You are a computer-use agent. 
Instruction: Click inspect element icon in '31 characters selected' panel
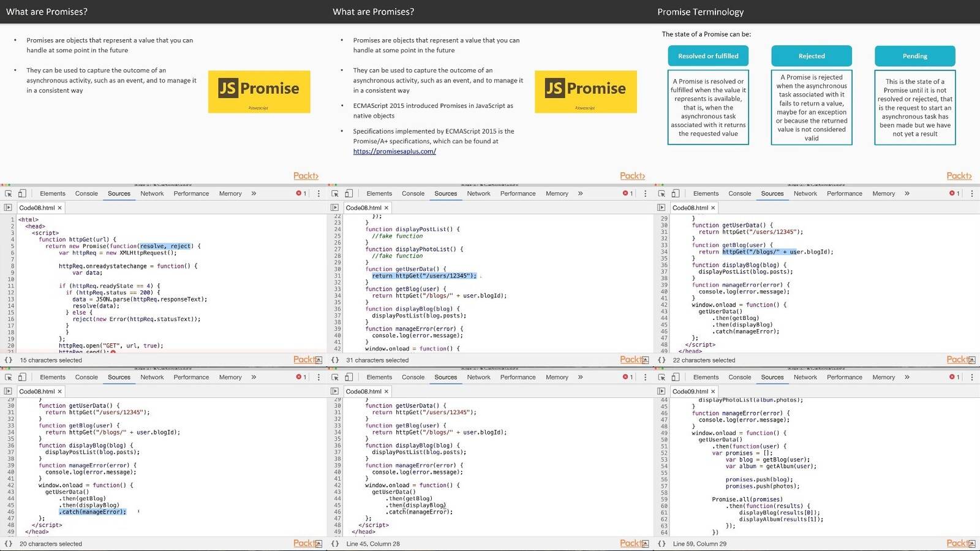pos(335,193)
